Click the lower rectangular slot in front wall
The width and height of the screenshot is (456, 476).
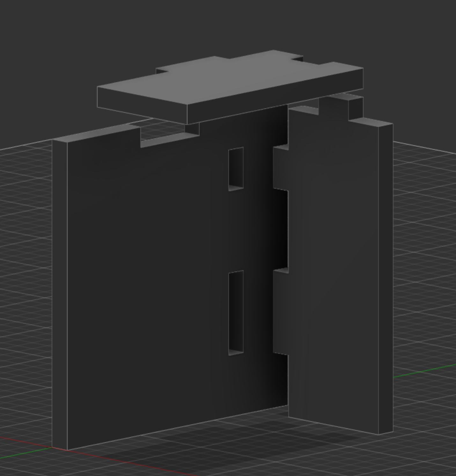tap(236, 313)
